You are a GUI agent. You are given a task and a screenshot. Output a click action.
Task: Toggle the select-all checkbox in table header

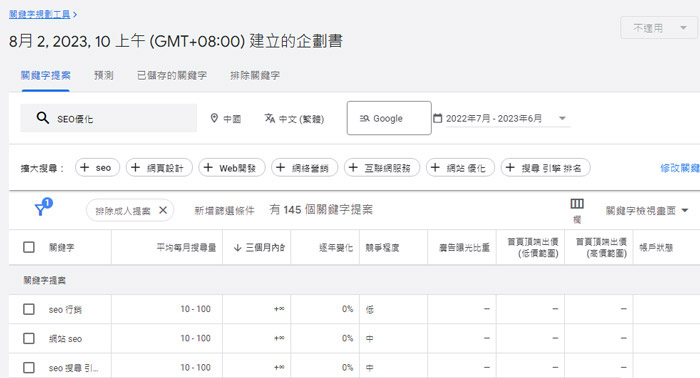[29, 247]
